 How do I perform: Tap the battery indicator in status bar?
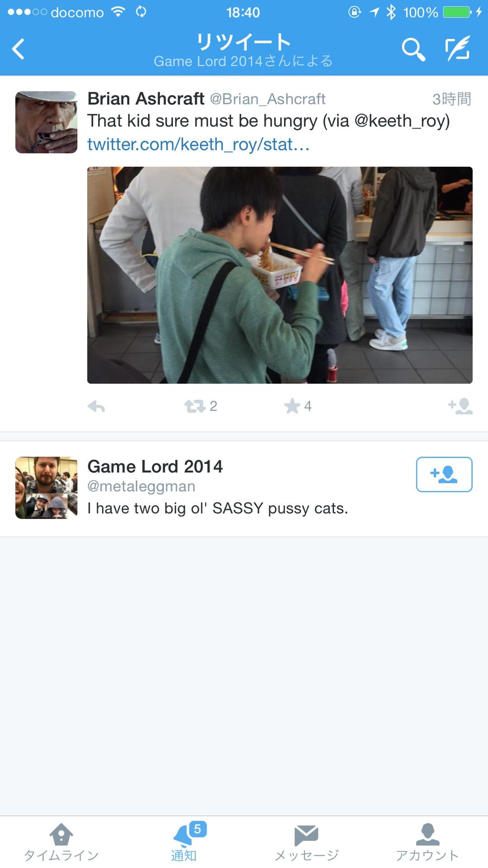tap(457, 12)
